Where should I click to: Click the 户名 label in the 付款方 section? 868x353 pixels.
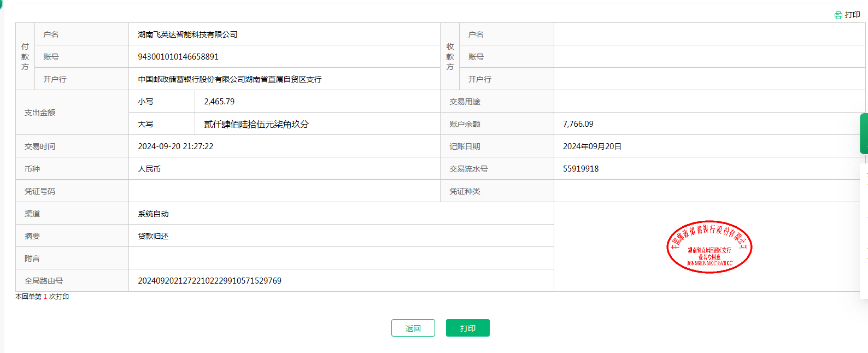point(51,34)
